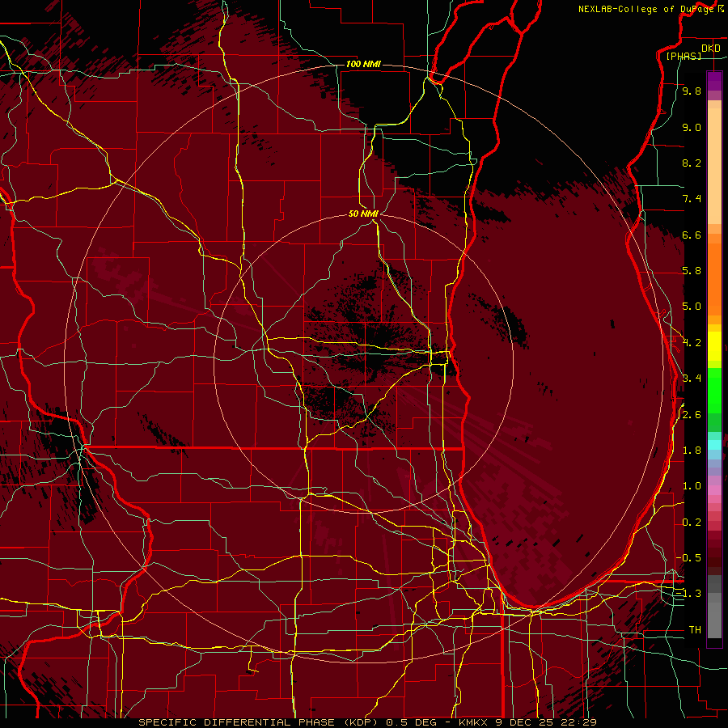Screen dimensions: 728x728
Task: Click the 0.5 DEG elevation text
Action: pyautogui.click(x=410, y=722)
